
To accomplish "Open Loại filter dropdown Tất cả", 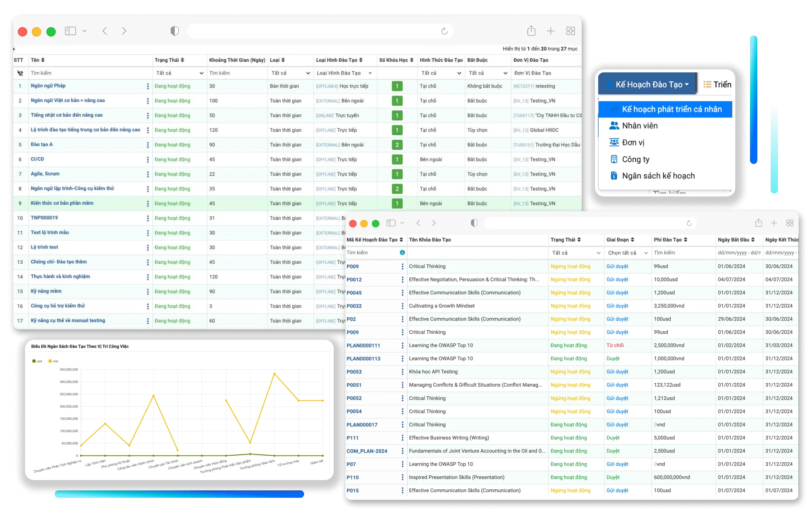I will 290,73.
